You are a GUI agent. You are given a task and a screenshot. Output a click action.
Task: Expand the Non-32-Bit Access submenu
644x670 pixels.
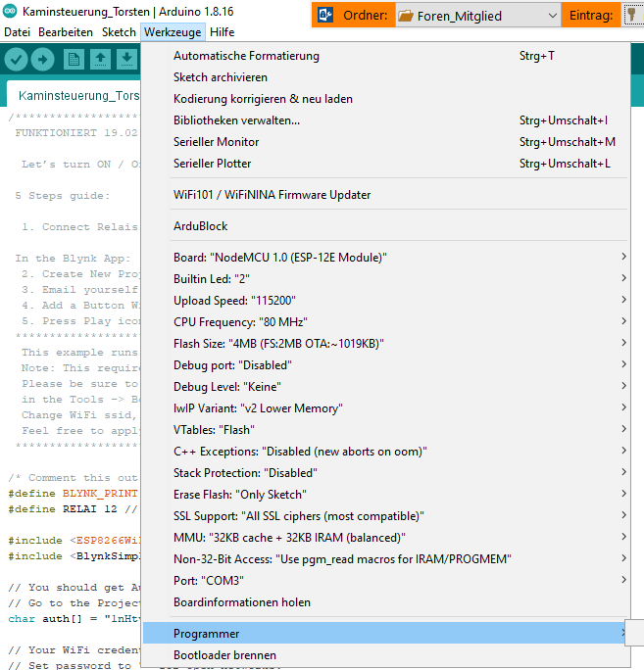385,559
